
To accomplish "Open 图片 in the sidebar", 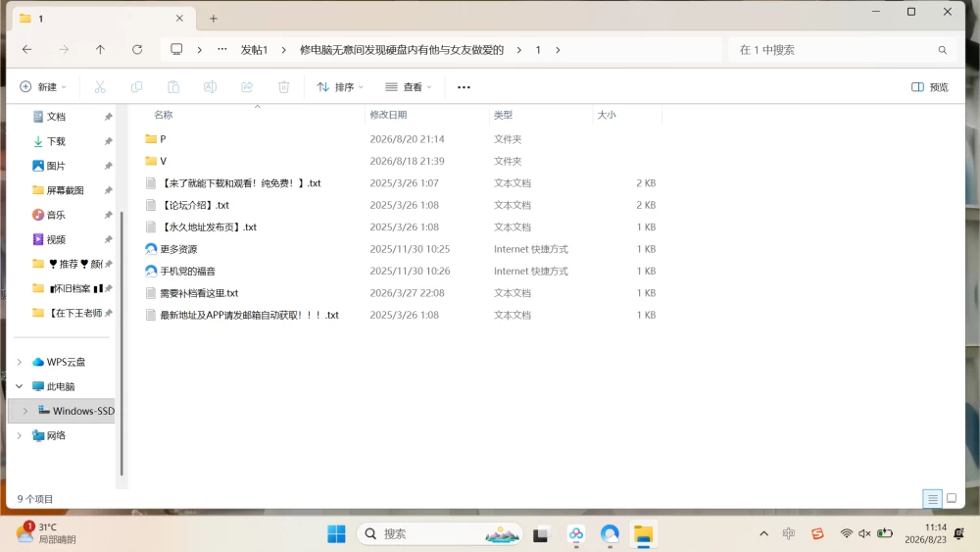I will 56,166.
